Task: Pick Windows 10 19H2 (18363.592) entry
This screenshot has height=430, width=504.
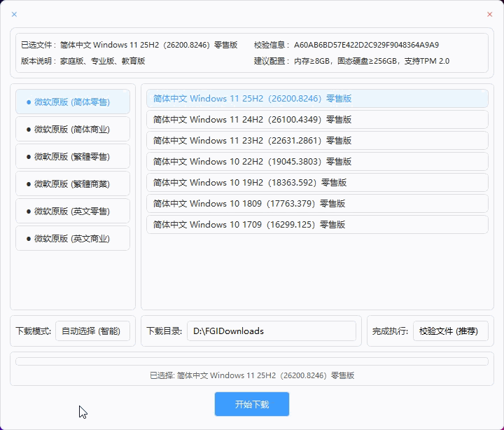Action: pos(317,183)
